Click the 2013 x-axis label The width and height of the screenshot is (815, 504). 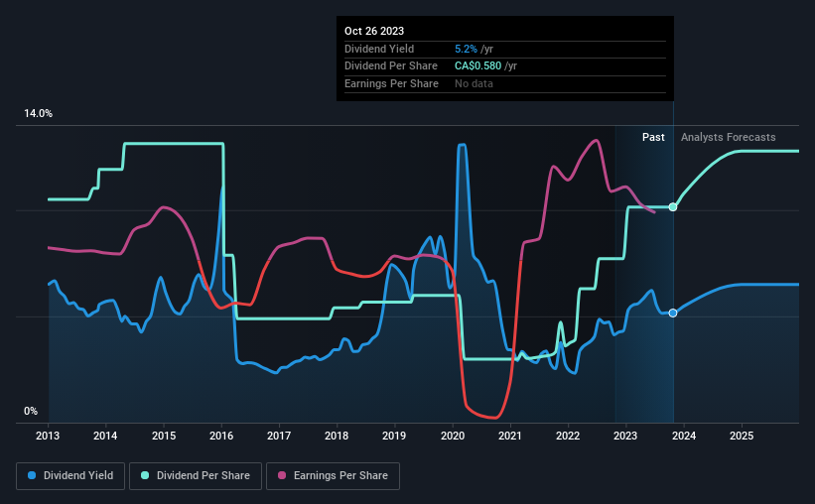48,436
